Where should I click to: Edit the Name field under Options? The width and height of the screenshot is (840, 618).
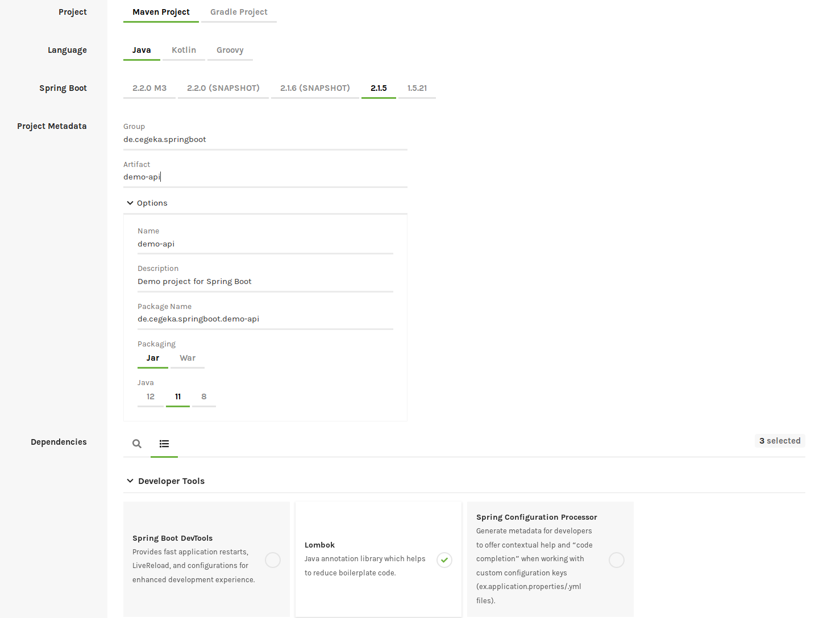(265, 244)
